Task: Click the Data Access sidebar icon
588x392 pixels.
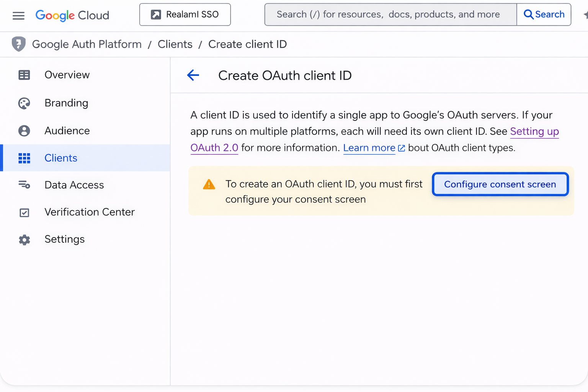Action: point(24,185)
